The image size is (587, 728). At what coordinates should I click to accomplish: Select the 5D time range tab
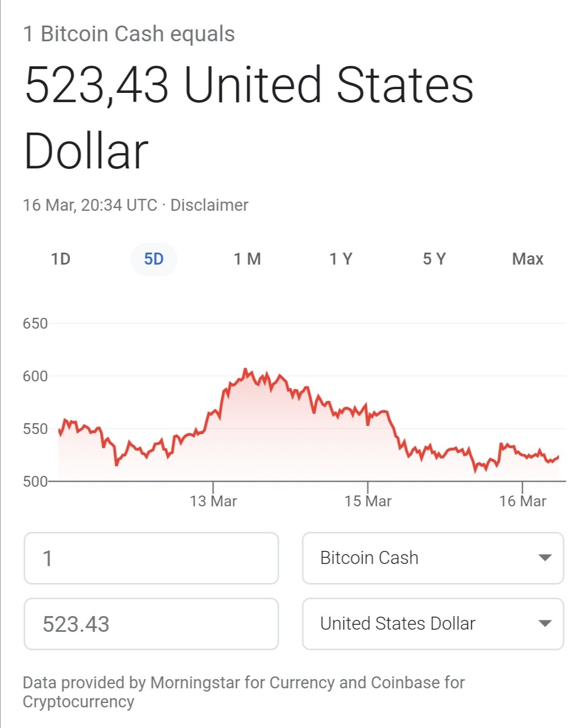154,259
